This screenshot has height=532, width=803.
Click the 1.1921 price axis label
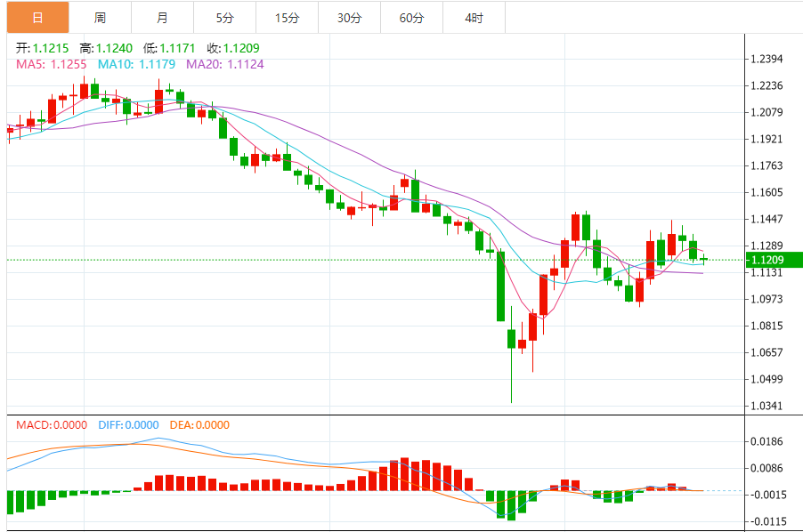[766, 139]
